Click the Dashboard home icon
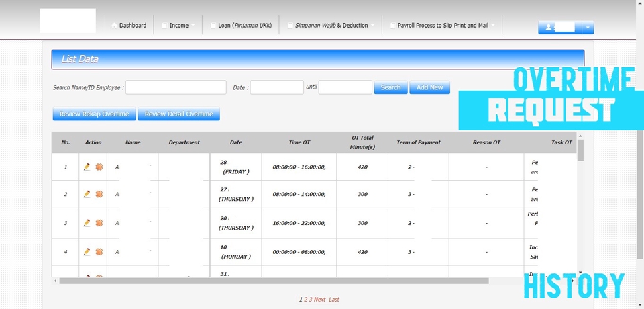The image size is (644, 309). (x=114, y=25)
